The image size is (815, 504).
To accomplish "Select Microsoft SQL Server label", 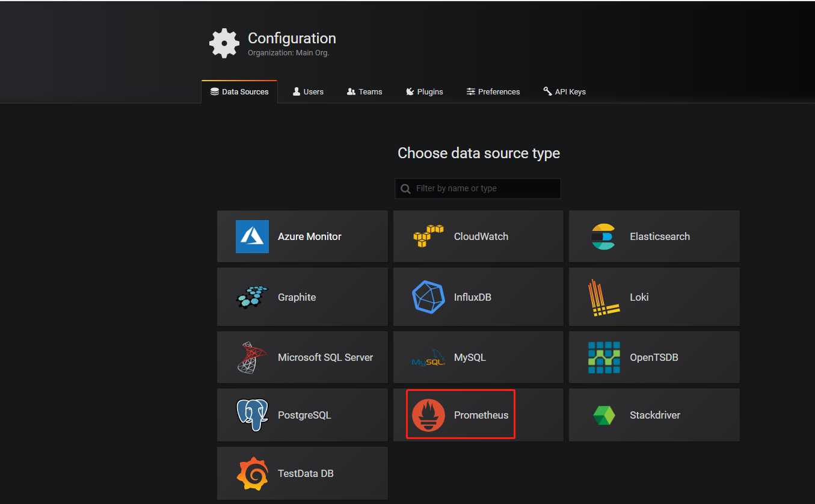I will [325, 357].
